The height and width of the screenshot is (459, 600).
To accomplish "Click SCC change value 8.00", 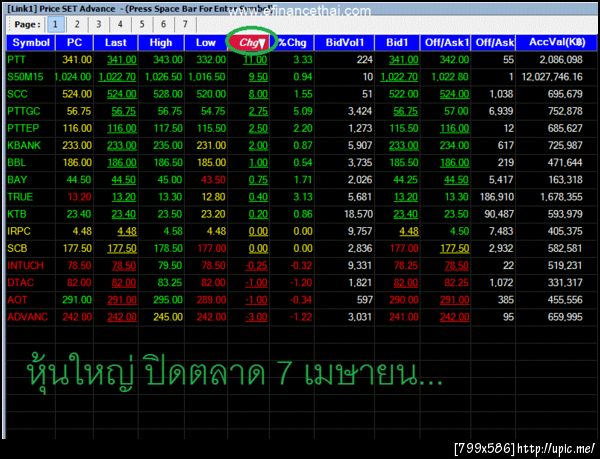I will click(258, 94).
